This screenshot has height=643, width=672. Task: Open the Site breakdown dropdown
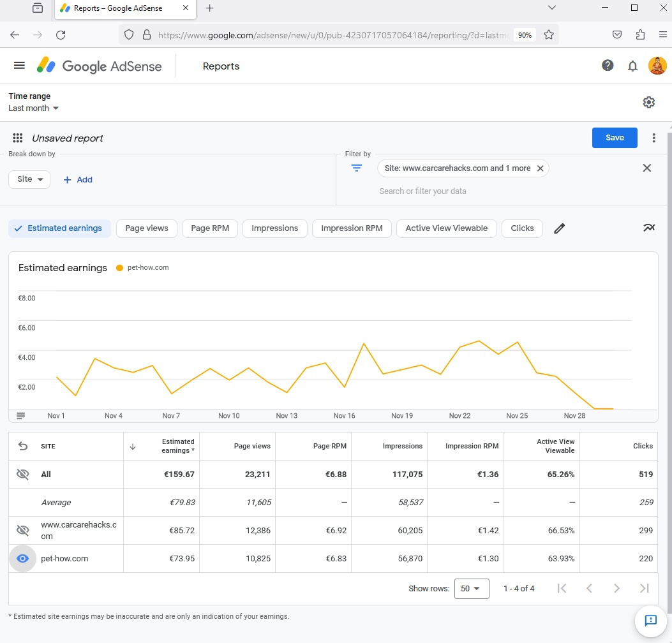29,179
